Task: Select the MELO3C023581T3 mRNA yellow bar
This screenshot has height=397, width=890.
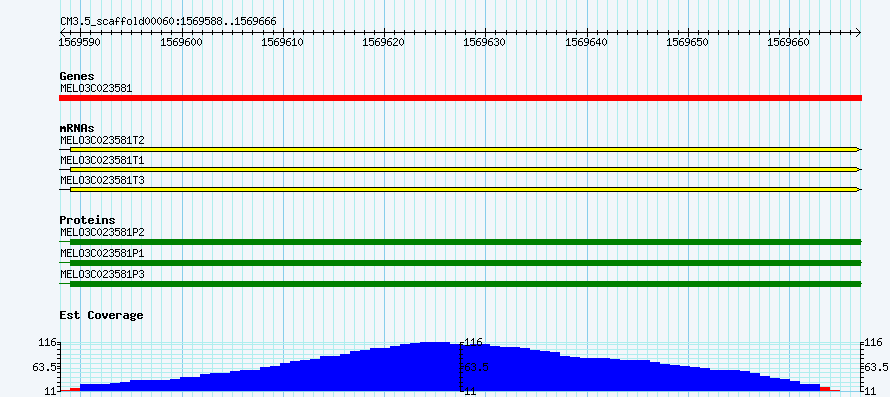Action: click(x=464, y=189)
